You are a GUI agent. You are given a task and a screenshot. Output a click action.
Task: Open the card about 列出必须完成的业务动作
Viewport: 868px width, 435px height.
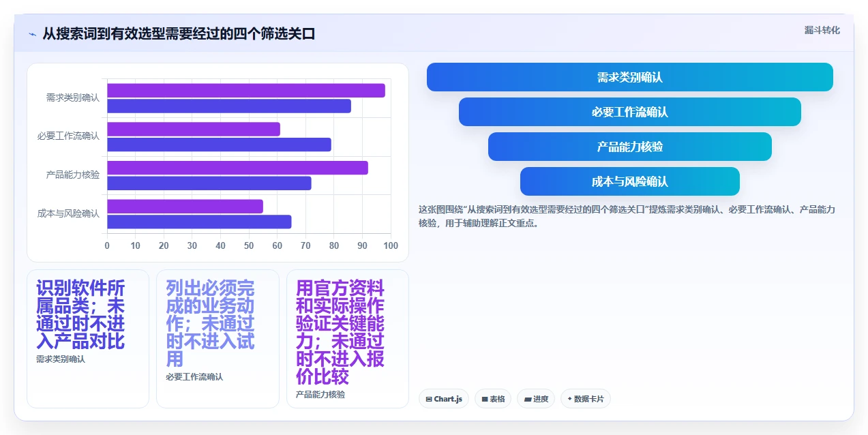pos(218,339)
